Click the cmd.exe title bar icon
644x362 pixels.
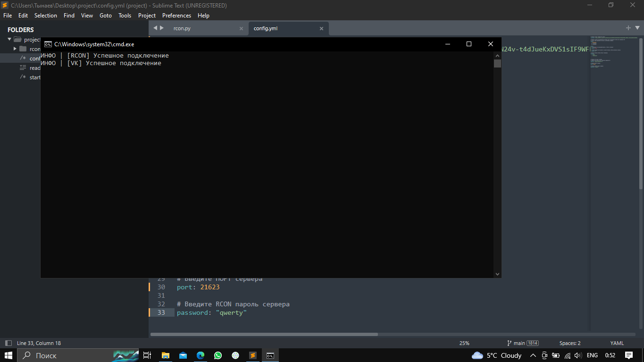(48, 44)
